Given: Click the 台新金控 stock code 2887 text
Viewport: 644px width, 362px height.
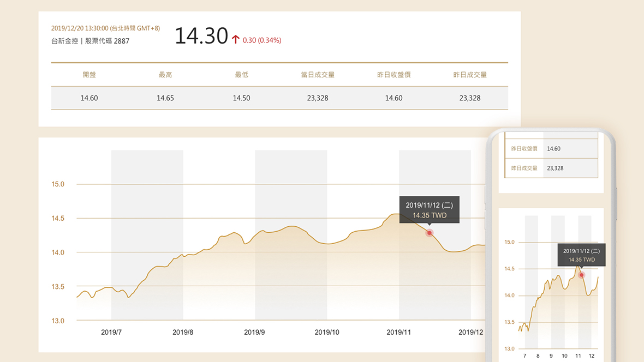Looking at the screenshot, I should pyautogui.click(x=90, y=41).
